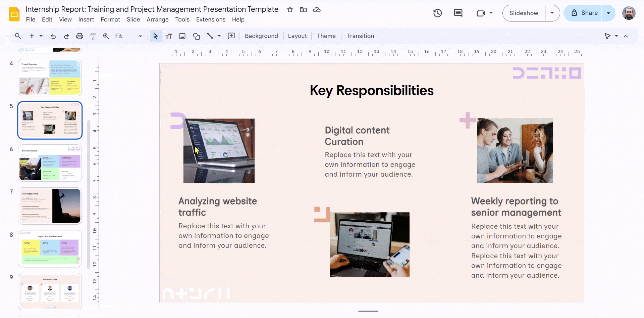Open the Line tool dropdown arrow
This screenshot has height=318, width=644.
[219, 36]
